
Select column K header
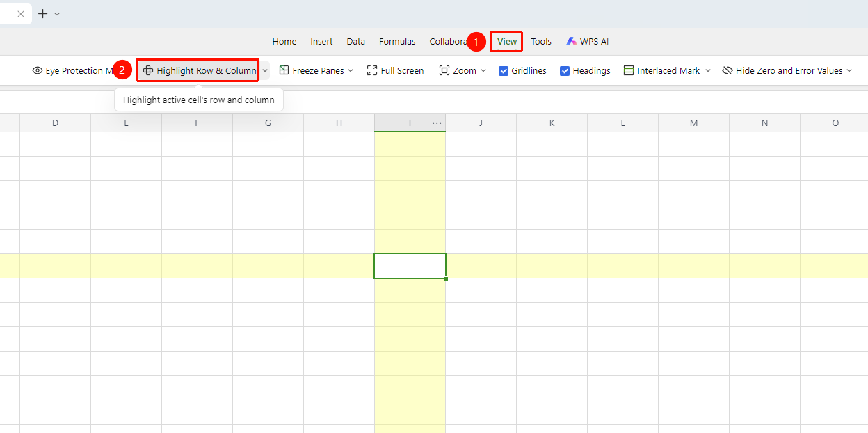[x=552, y=123]
